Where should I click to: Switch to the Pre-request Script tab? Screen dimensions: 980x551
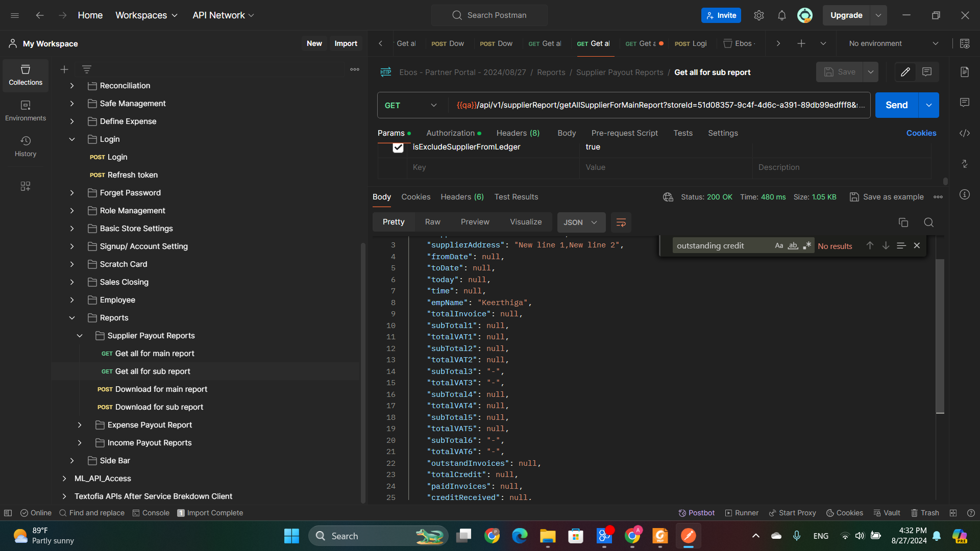pyautogui.click(x=625, y=133)
